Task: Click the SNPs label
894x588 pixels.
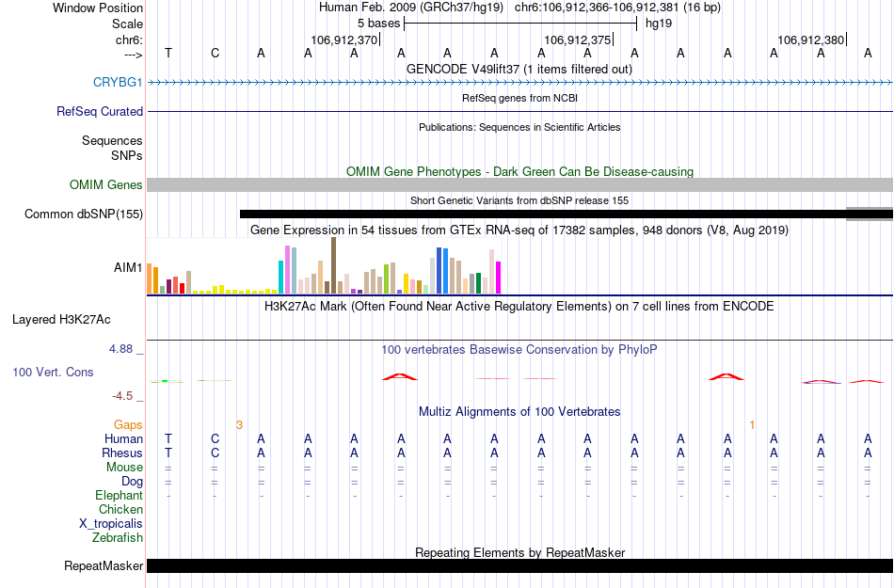Action: [127, 155]
